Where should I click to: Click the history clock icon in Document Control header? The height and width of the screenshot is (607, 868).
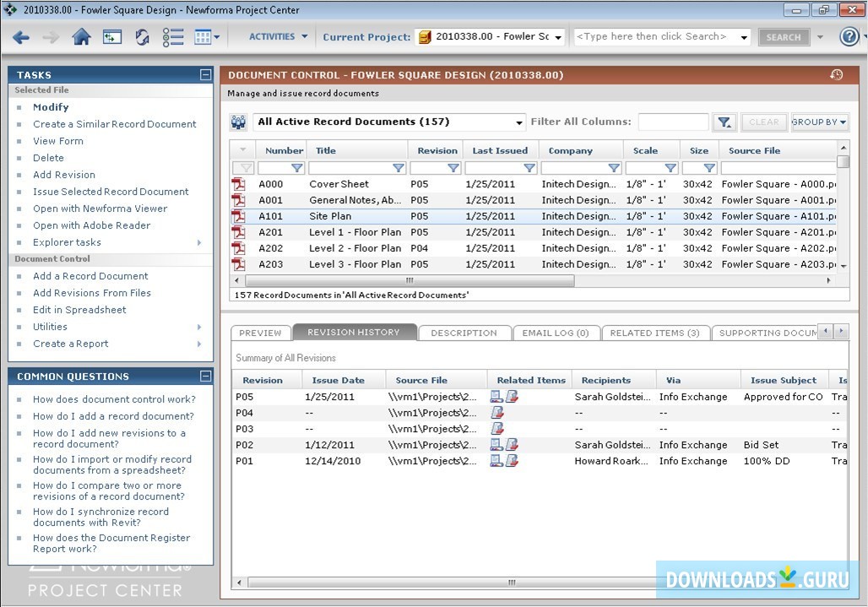coord(836,75)
